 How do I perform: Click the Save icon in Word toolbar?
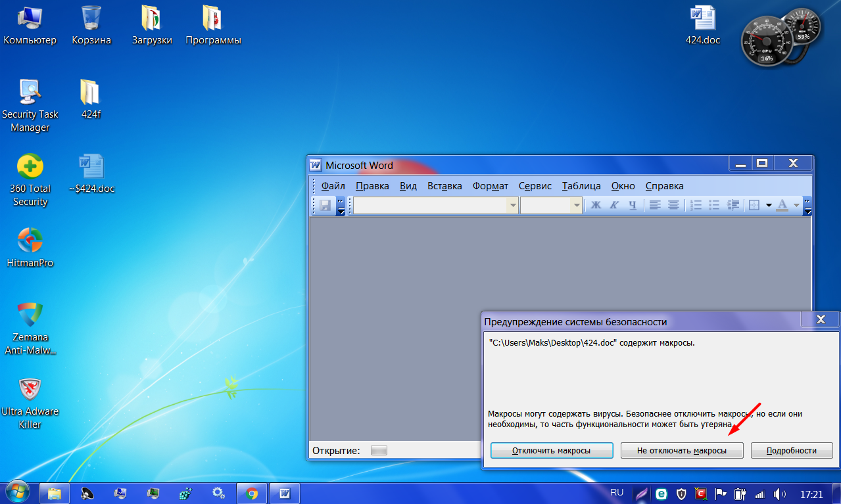325,205
